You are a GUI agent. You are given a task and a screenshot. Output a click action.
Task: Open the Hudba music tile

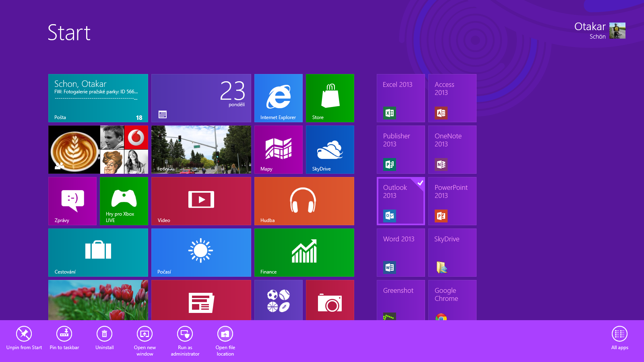point(304,201)
